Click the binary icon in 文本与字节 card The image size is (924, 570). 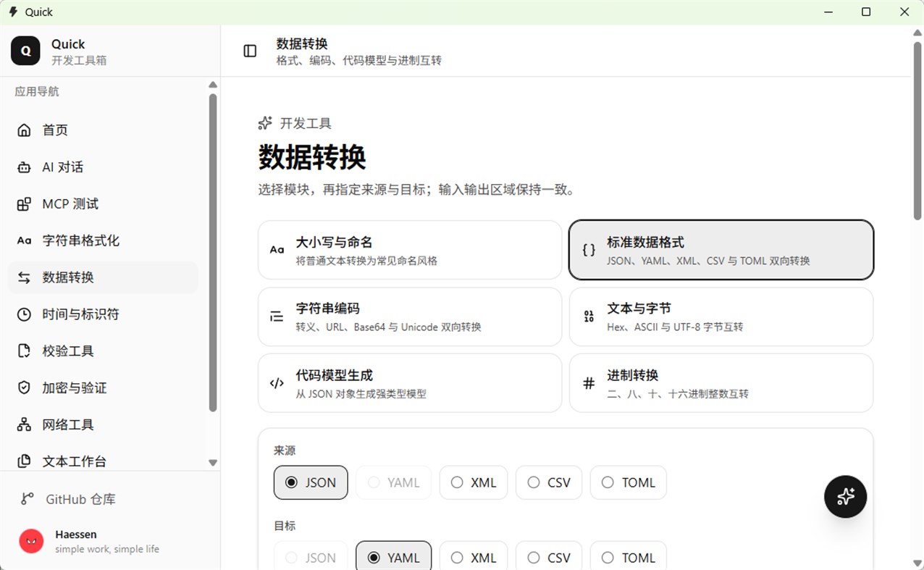point(589,317)
